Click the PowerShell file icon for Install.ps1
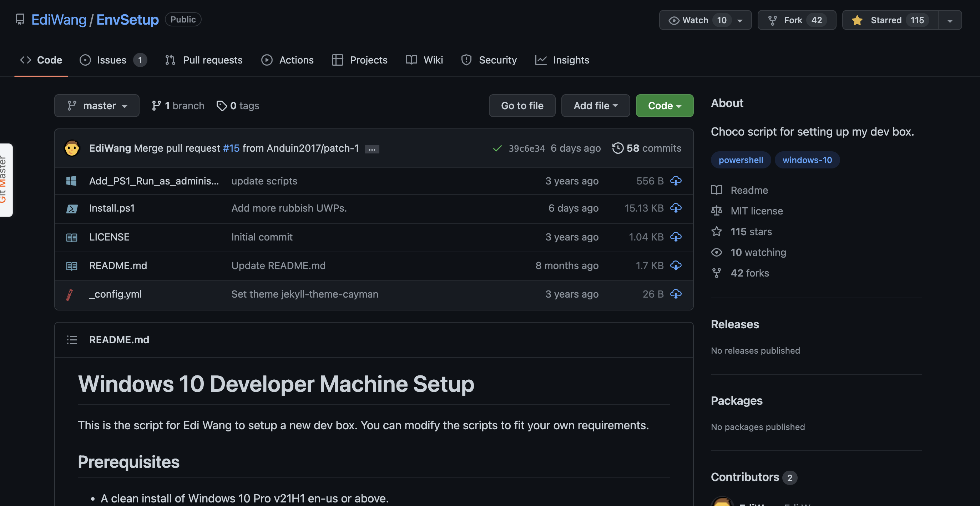Screen dimensions: 980x506 [x=72, y=208]
